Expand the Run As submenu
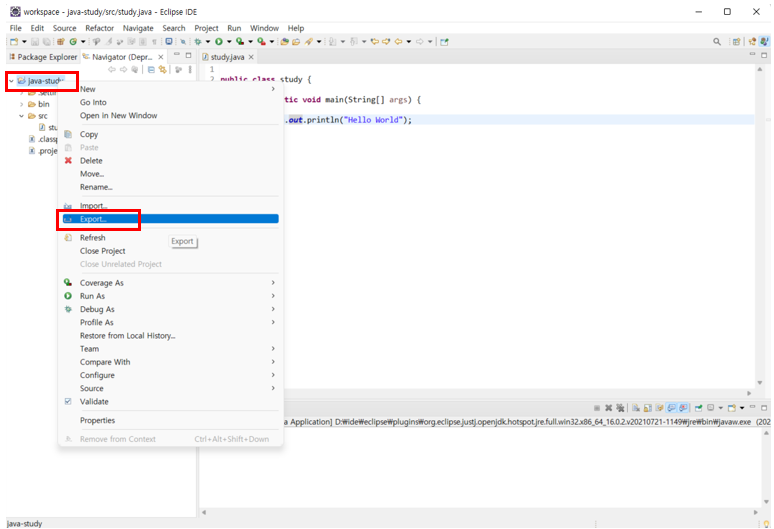 tap(273, 296)
